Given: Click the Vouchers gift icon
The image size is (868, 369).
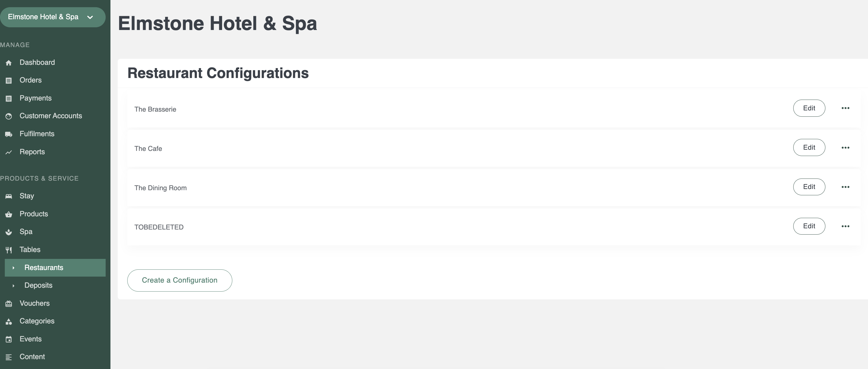Looking at the screenshot, I should click(x=9, y=303).
